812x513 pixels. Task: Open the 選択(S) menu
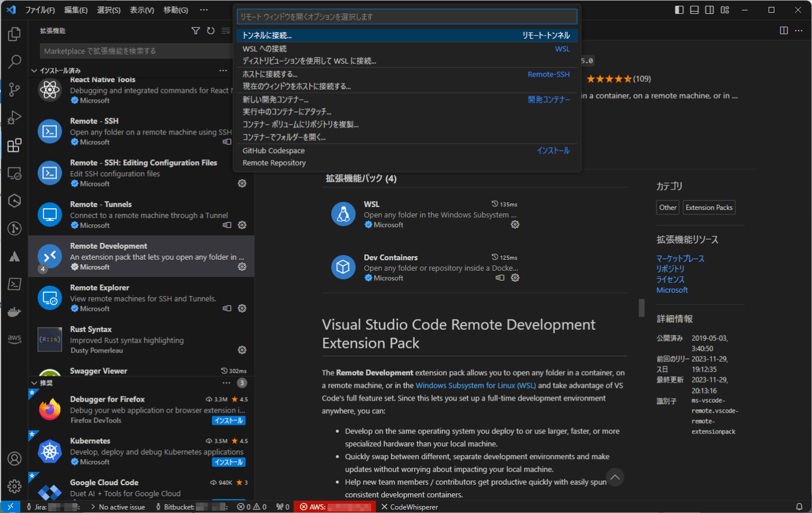pyautogui.click(x=109, y=10)
